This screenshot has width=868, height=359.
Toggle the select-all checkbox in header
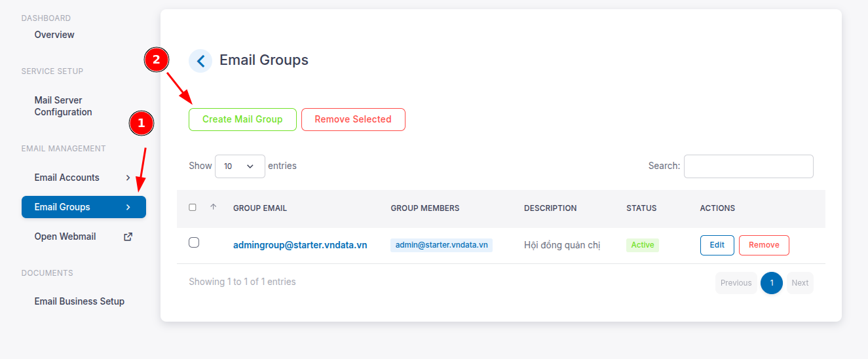tap(193, 207)
